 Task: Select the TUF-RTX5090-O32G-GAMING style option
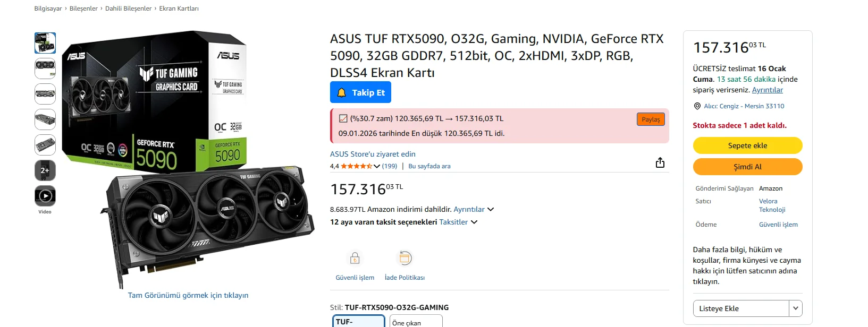(359, 321)
